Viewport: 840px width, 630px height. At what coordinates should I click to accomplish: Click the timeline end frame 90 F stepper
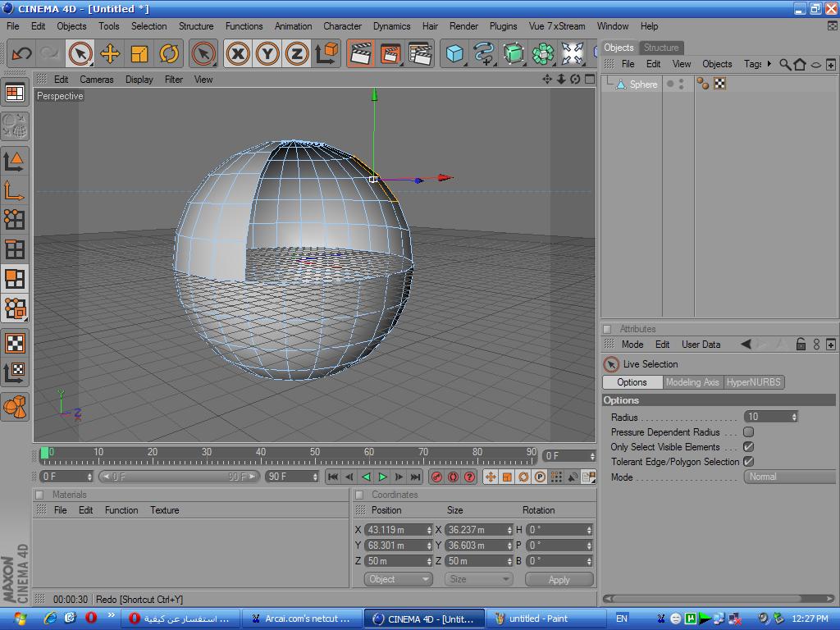(315, 477)
